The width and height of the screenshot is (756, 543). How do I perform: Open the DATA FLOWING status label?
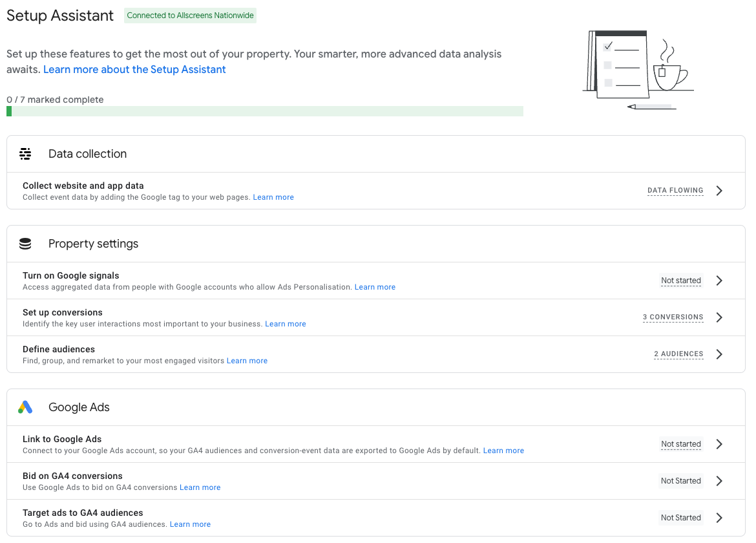click(675, 191)
